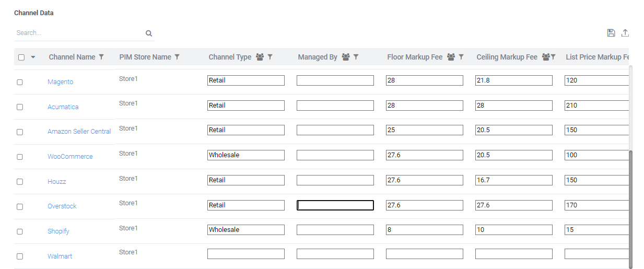This screenshot has width=644, height=269.
Task: Click the Managed By group icon
Action: pos(345,57)
